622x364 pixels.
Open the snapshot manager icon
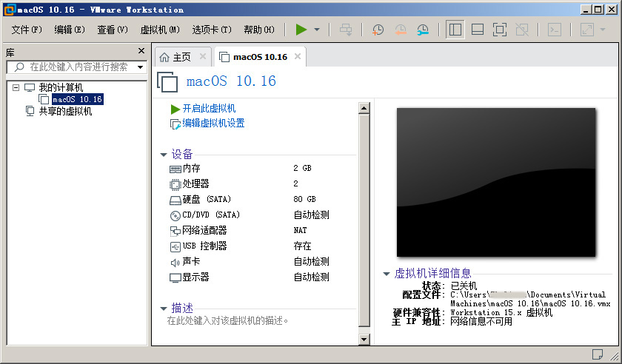423,30
